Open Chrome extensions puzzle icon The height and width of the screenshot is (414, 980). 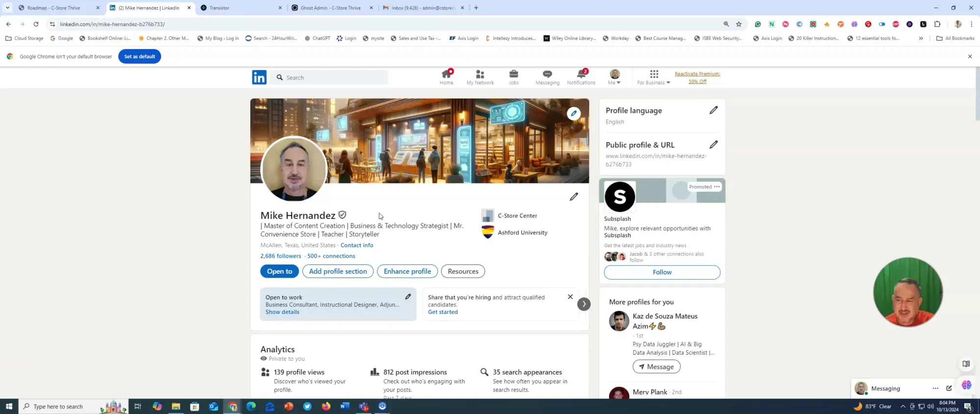click(x=937, y=24)
